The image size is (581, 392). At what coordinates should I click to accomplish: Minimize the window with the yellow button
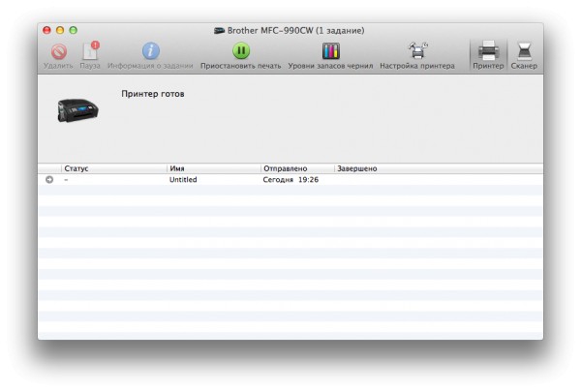pyautogui.click(x=60, y=30)
